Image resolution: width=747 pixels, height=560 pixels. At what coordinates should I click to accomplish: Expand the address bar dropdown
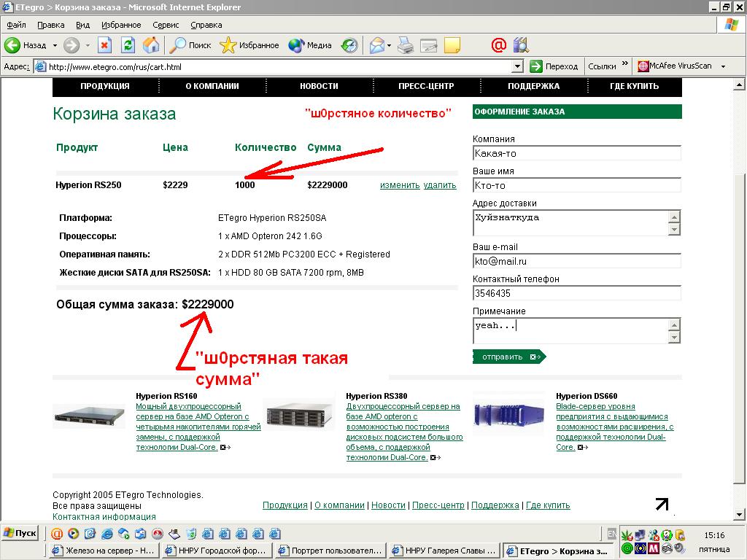[x=517, y=66]
